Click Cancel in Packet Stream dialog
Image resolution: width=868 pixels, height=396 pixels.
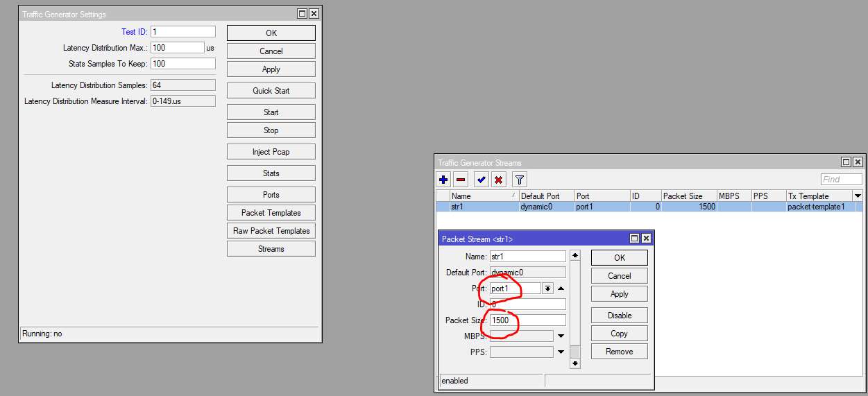click(620, 276)
